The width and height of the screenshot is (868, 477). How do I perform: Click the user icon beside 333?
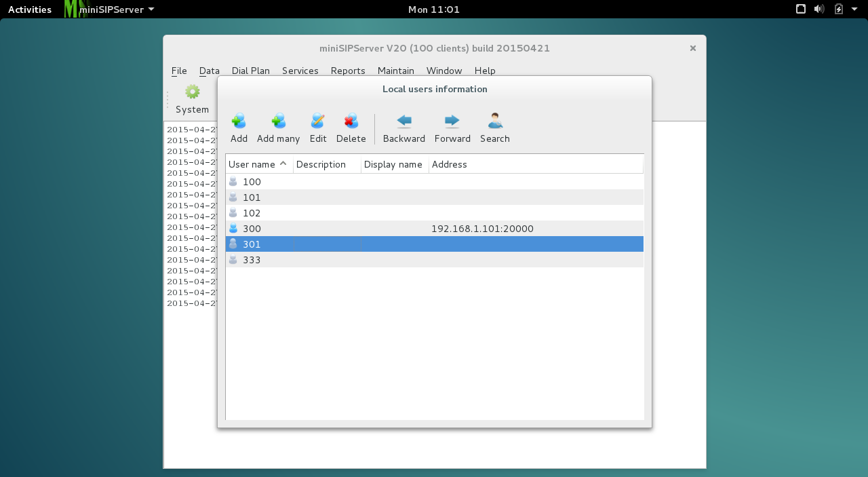(x=233, y=260)
